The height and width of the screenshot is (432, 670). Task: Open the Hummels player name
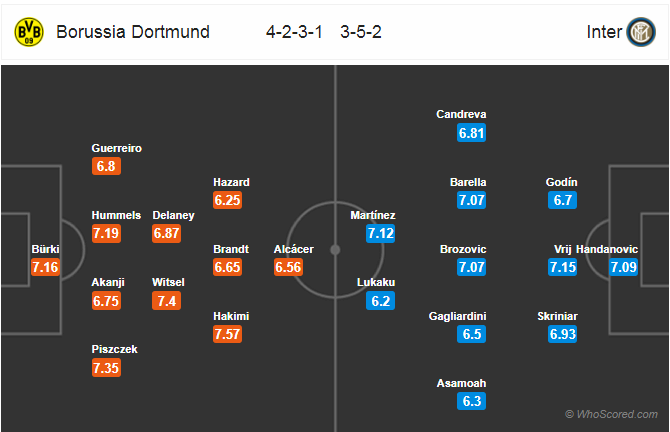coord(116,215)
